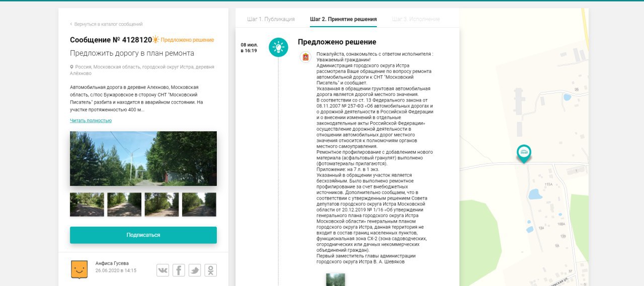Screen dimensions: 644x286
Task: Share the message on VK
Action: (163, 270)
